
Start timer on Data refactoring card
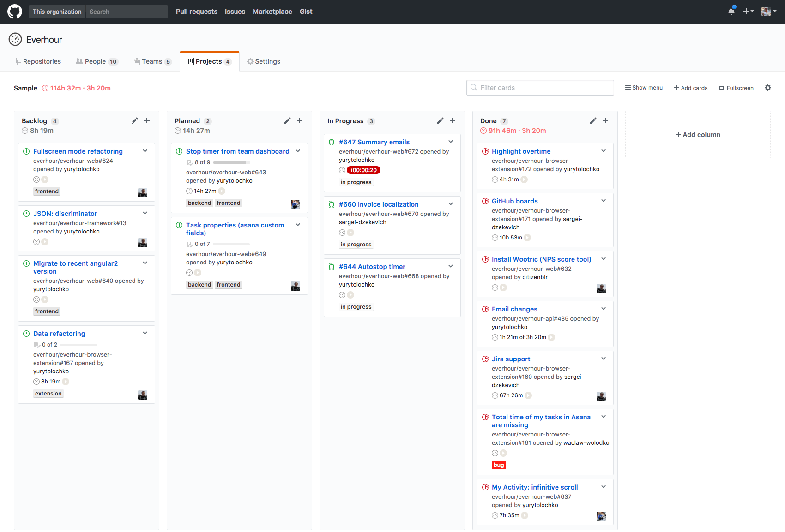(66, 382)
